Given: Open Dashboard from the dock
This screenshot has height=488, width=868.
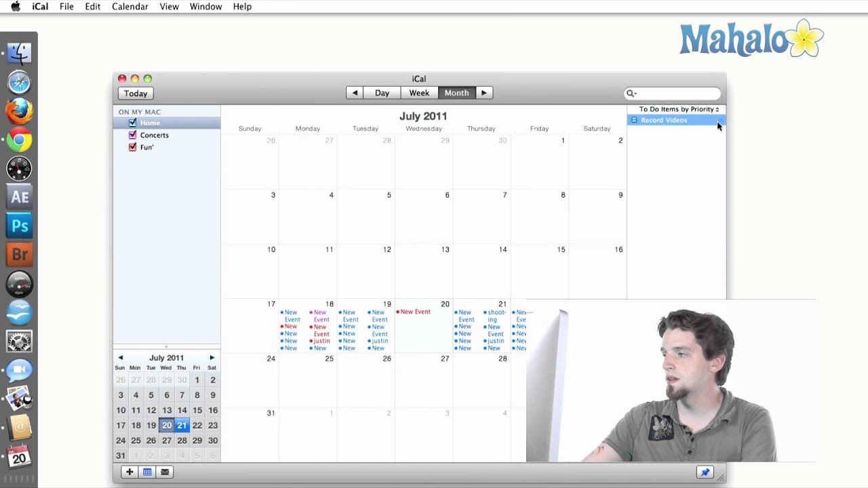Looking at the screenshot, I should (19, 169).
